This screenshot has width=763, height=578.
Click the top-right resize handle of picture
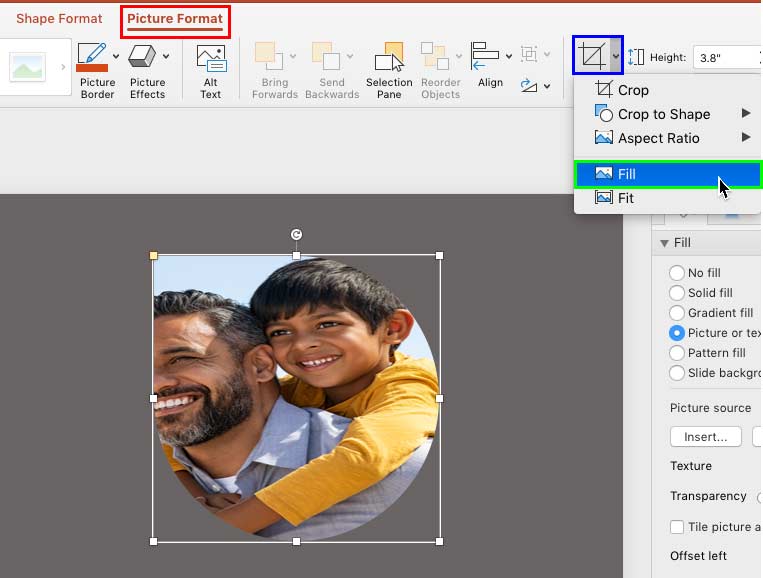[x=439, y=255]
